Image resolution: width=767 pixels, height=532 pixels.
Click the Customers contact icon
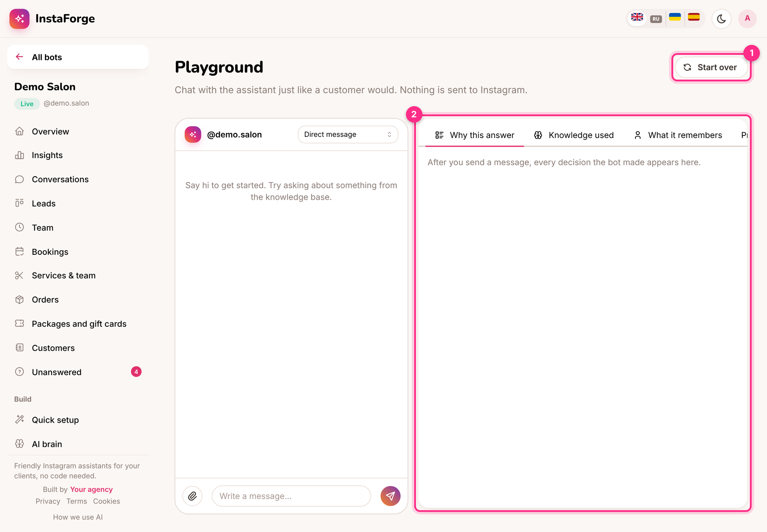19,348
